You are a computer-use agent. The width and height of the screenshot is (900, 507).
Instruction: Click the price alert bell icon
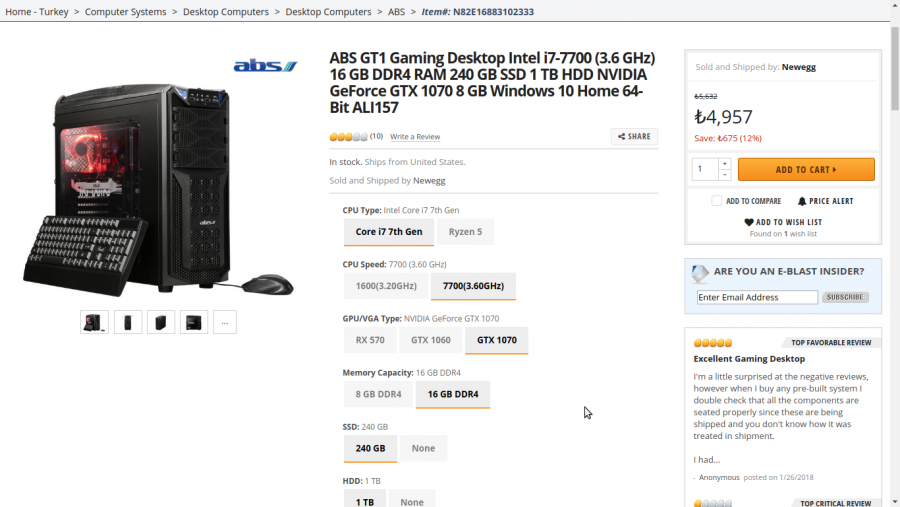coord(802,201)
